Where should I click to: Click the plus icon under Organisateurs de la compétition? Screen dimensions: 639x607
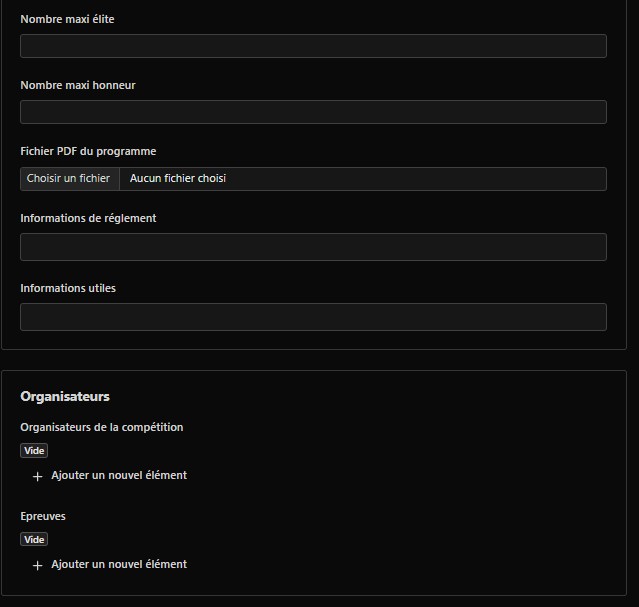click(38, 476)
